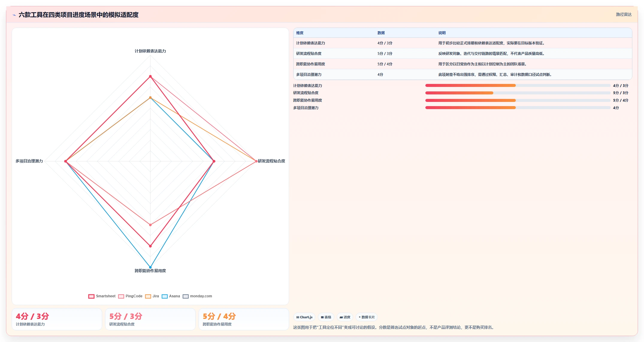Click the blue Asana point at chart bottom
The height and width of the screenshot is (342, 644).
(x=150, y=267)
